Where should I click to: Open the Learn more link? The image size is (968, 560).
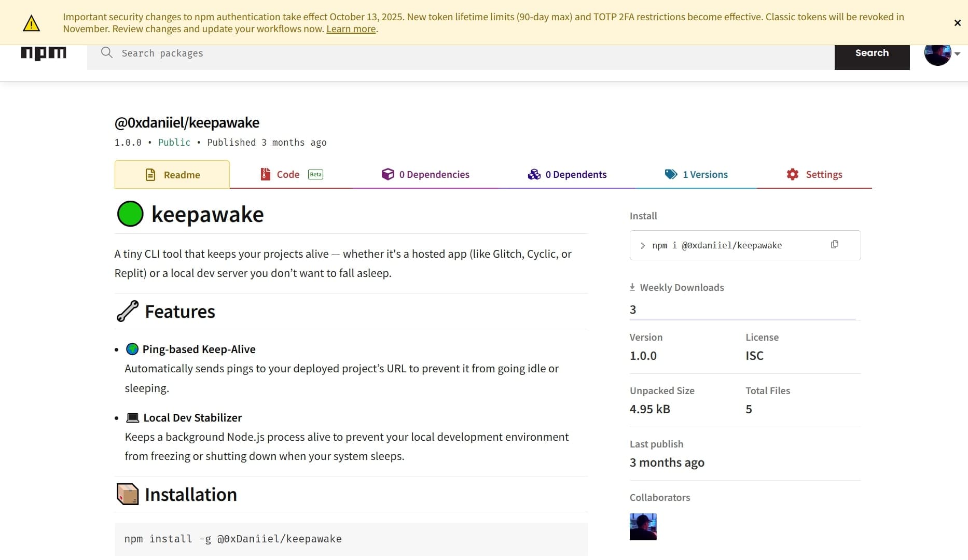pos(350,29)
